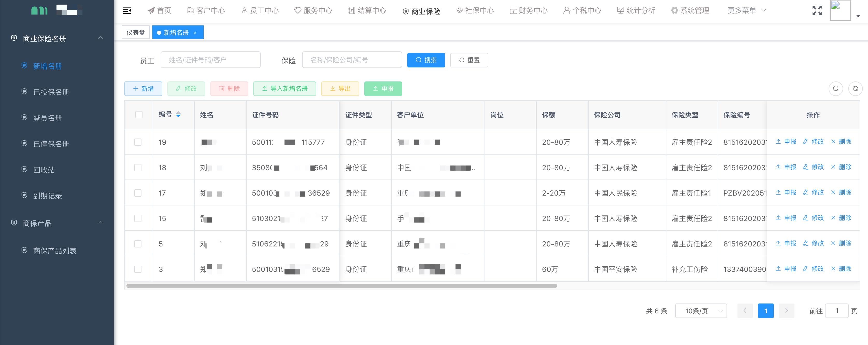This screenshot has height=345, width=868.
Task: Click the 员工 search input field
Action: click(x=211, y=59)
